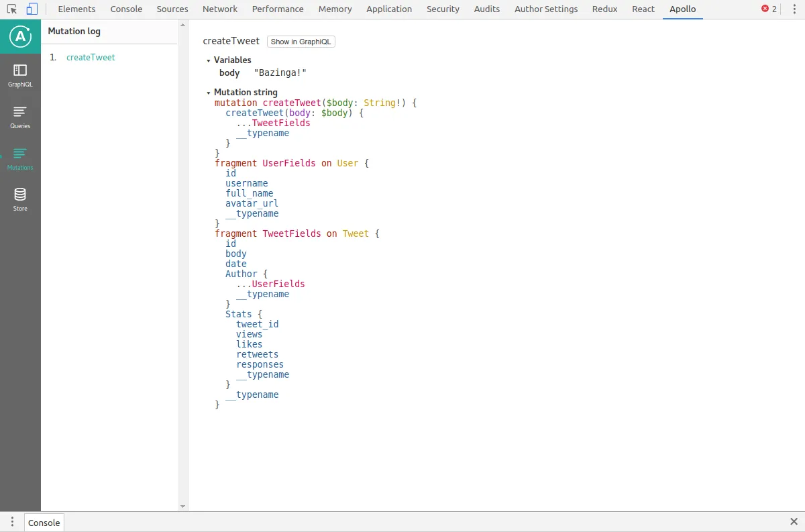This screenshot has height=532, width=805.
Task: Activate the inspect element picker icon
Action: [x=12, y=9]
